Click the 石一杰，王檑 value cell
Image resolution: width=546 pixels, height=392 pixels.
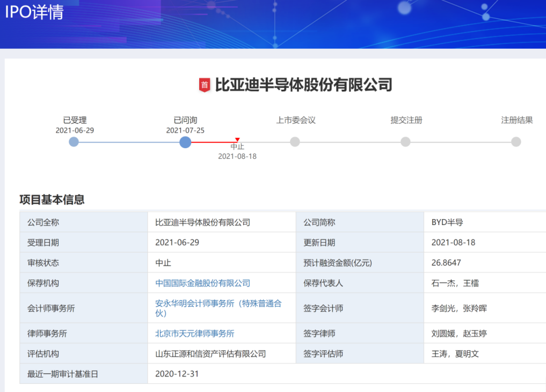click(485, 282)
